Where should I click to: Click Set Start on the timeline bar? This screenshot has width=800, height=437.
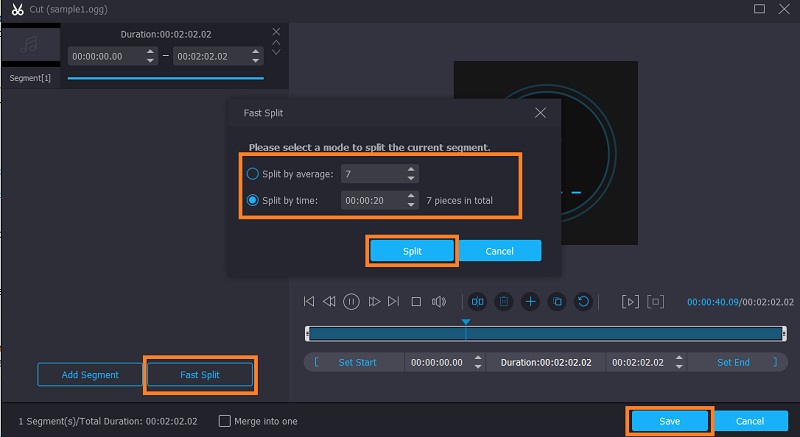tap(358, 362)
